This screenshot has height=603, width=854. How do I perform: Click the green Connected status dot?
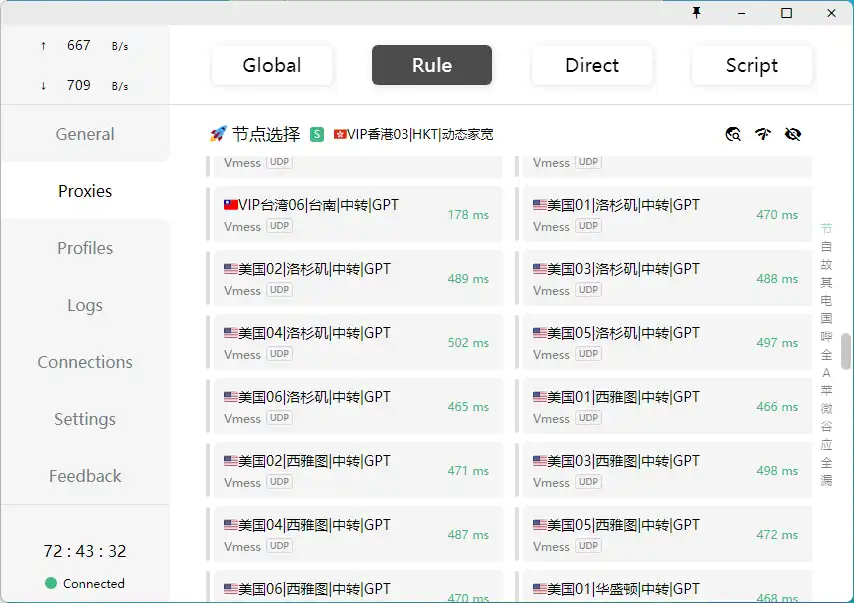pos(51,583)
